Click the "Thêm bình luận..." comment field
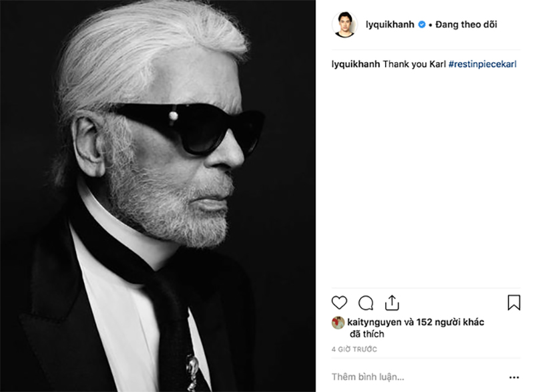 pos(360,377)
